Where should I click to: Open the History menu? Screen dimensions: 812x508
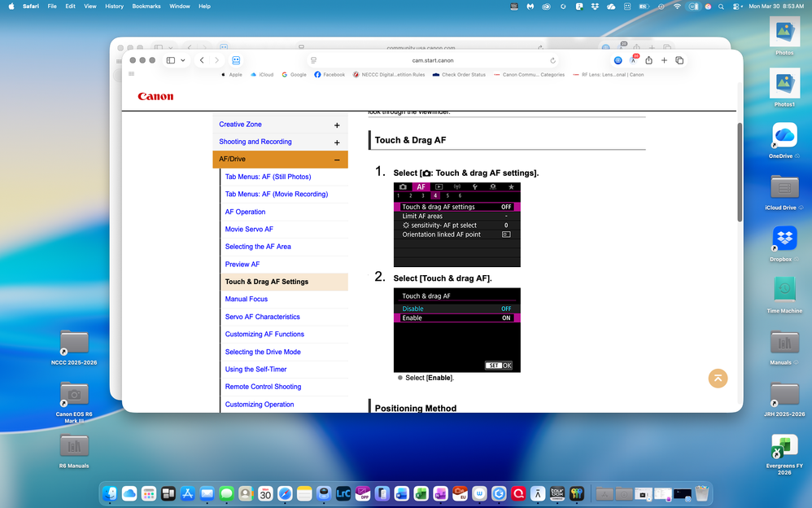click(114, 7)
